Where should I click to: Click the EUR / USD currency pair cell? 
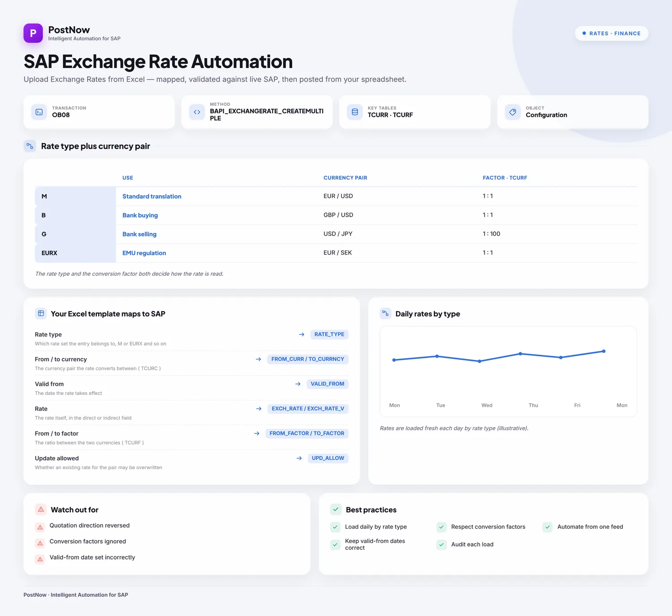338,196
